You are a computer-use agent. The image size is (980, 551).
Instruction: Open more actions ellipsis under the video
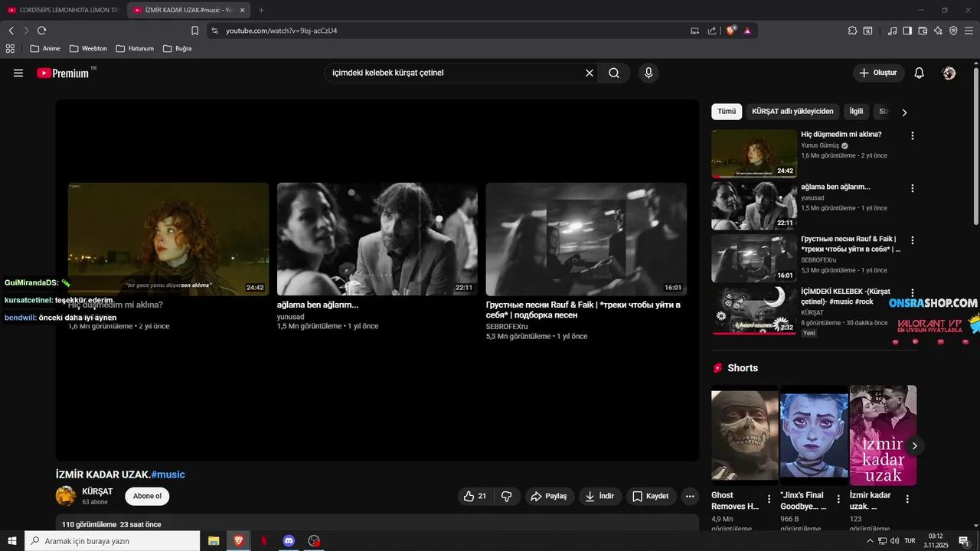[690, 496]
